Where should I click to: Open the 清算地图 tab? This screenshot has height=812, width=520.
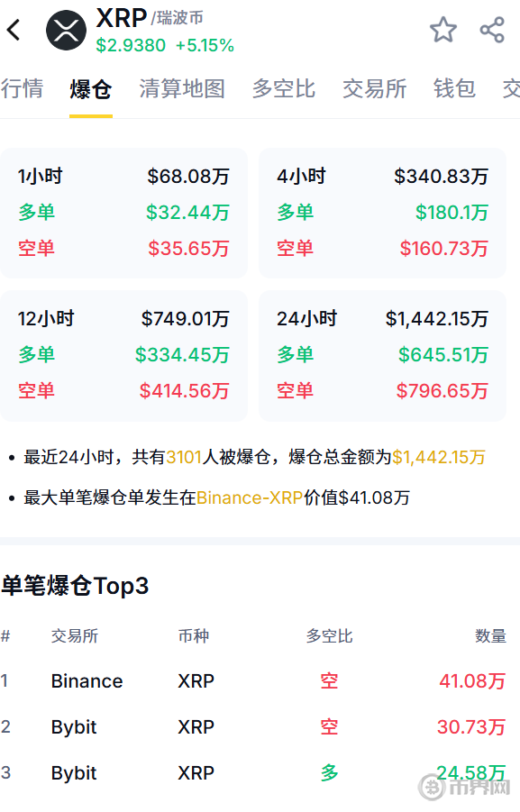pyautogui.click(x=182, y=88)
